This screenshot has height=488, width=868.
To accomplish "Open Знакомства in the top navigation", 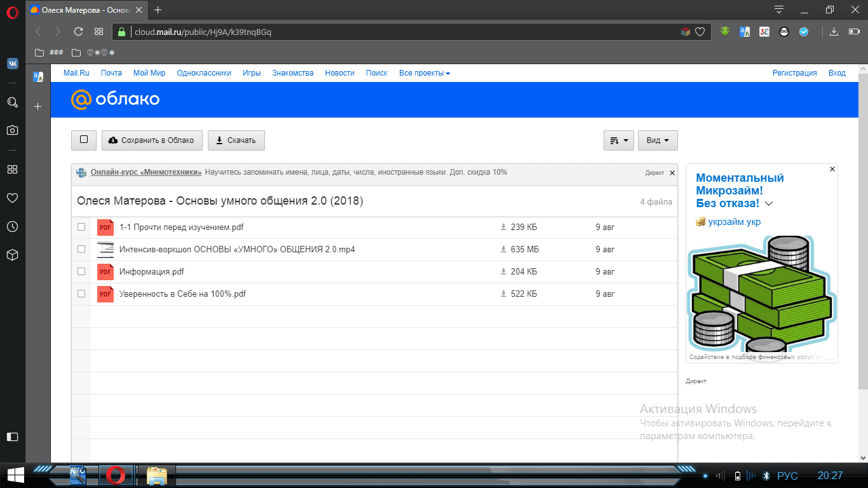I will tap(293, 73).
